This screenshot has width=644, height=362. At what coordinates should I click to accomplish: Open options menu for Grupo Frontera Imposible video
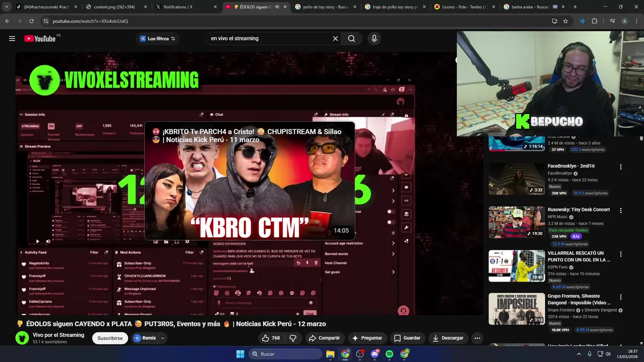coord(620,297)
